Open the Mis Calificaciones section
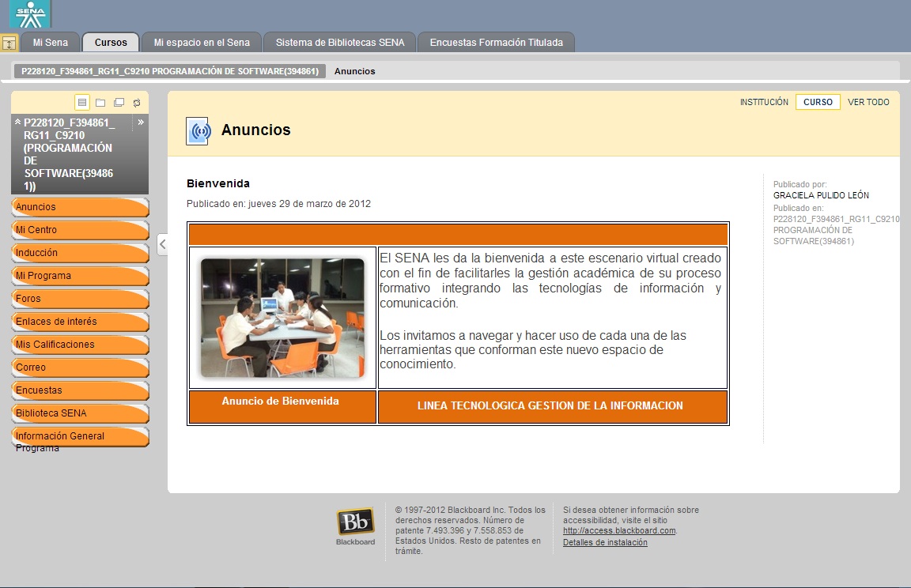Viewport: 911px width, 588px height. (x=79, y=345)
